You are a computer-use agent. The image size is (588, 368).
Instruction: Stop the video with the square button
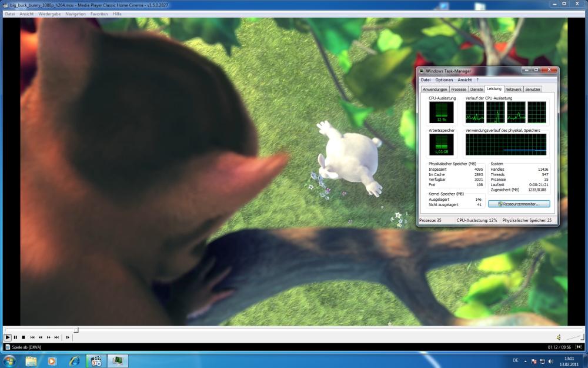[24, 337]
